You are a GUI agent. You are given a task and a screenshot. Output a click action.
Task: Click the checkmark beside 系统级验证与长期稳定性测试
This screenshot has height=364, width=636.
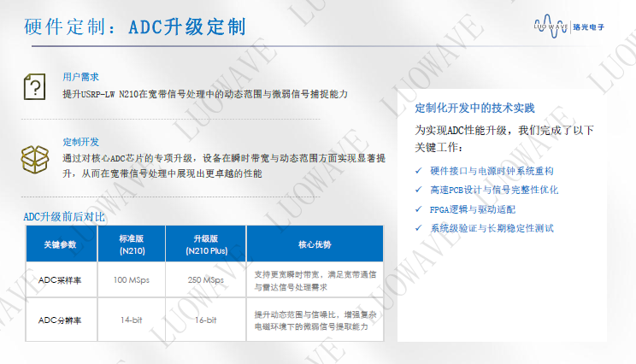click(418, 228)
